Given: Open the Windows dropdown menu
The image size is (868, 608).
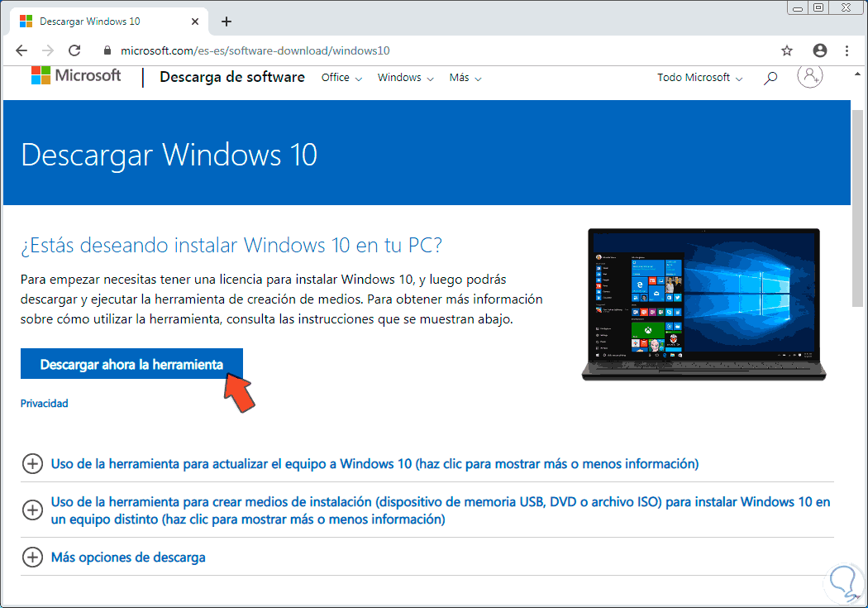Looking at the screenshot, I should [x=405, y=78].
